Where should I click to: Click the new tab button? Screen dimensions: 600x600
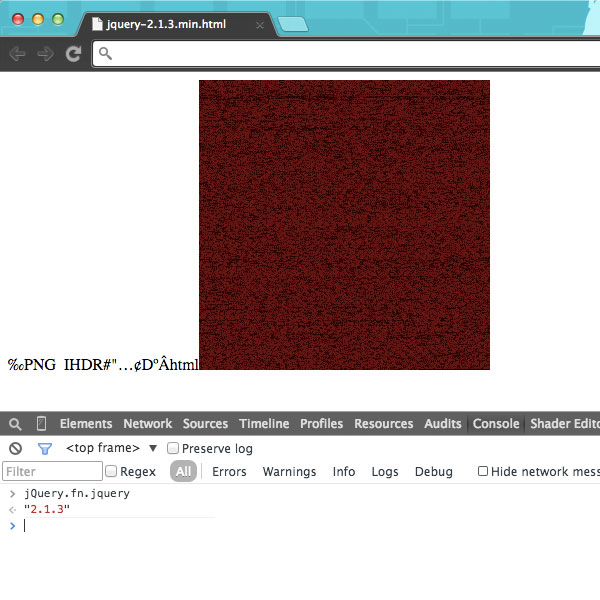[291, 23]
